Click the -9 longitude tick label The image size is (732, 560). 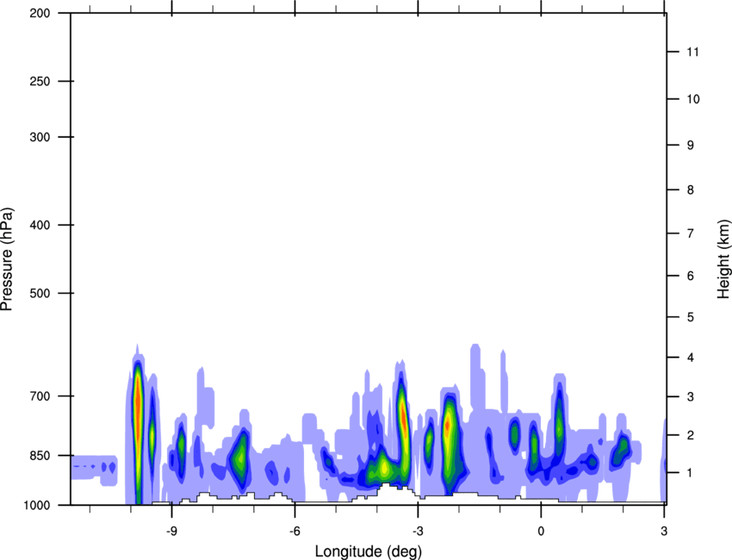(x=171, y=531)
